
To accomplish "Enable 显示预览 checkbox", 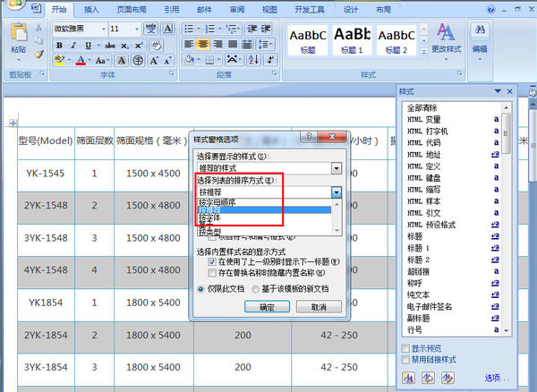I will tap(405, 348).
